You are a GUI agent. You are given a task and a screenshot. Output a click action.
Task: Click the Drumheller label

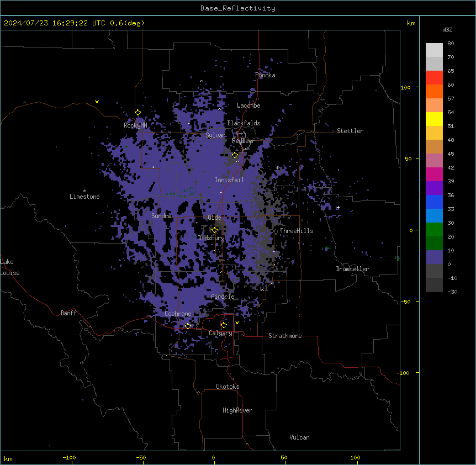[352, 269]
